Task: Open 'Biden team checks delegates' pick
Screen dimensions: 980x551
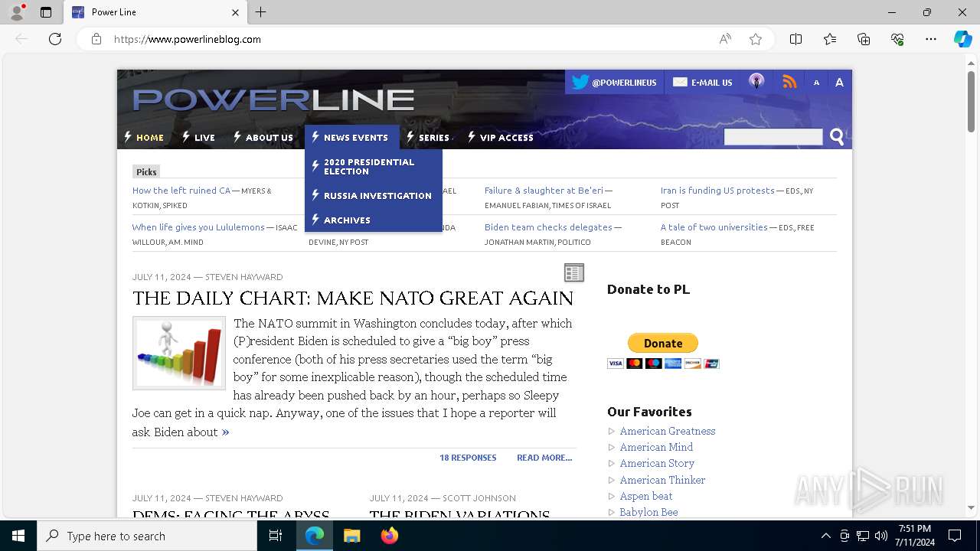Action: point(548,227)
